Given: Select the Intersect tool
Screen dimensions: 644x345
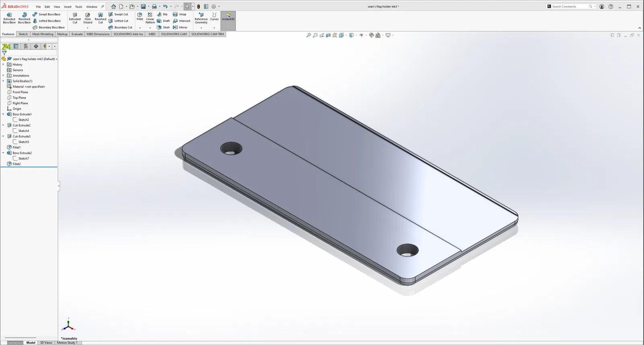Looking at the screenshot, I should [x=182, y=21].
